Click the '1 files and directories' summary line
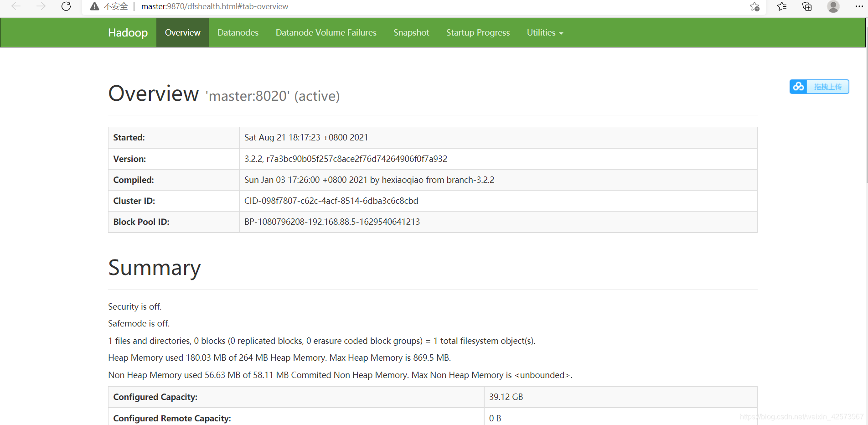Screen dimensions: 868x425 tap(322, 341)
